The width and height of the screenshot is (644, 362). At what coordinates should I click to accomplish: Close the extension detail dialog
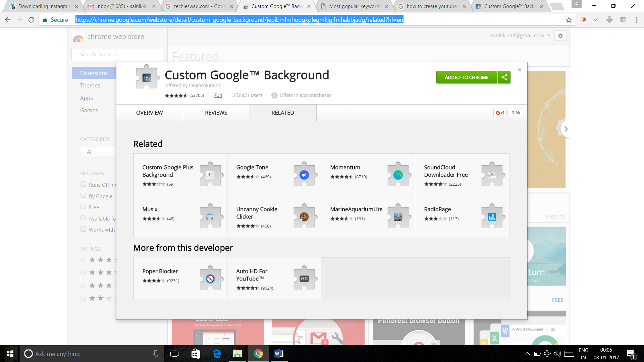pyautogui.click(x=520, y=70)
